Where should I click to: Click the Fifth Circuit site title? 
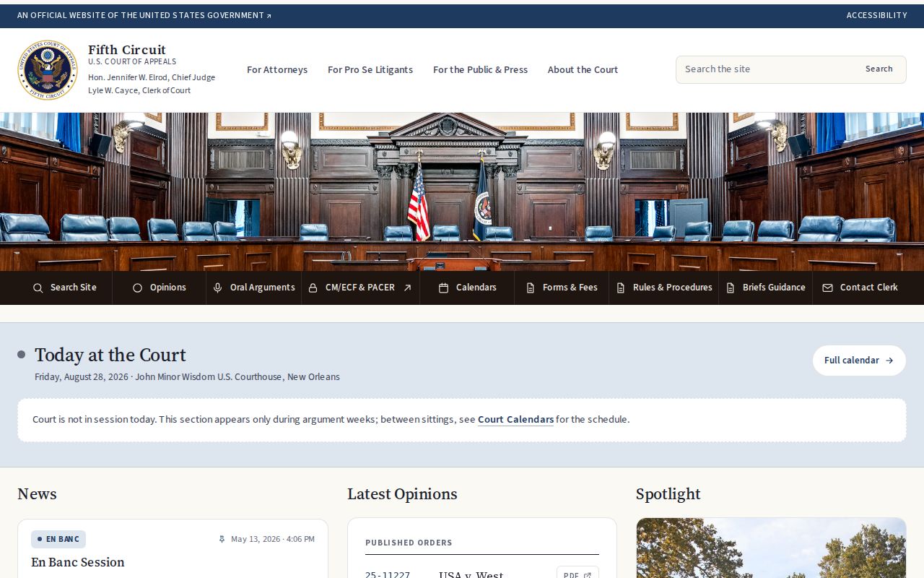click(127, 50)
